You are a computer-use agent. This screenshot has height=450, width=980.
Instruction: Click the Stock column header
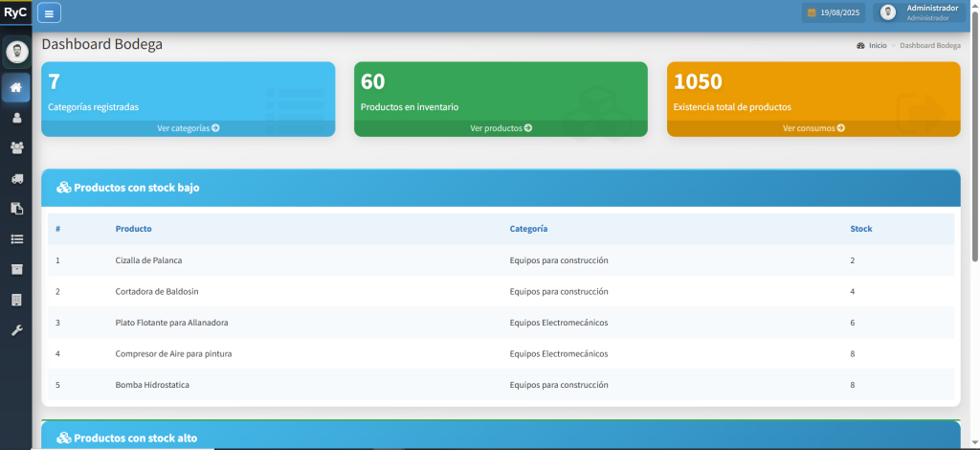860,229
